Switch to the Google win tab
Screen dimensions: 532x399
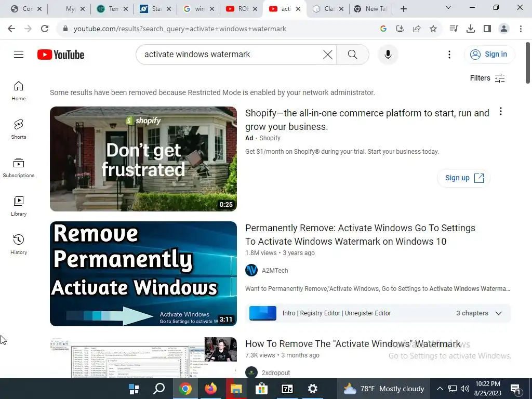[199, 9]
